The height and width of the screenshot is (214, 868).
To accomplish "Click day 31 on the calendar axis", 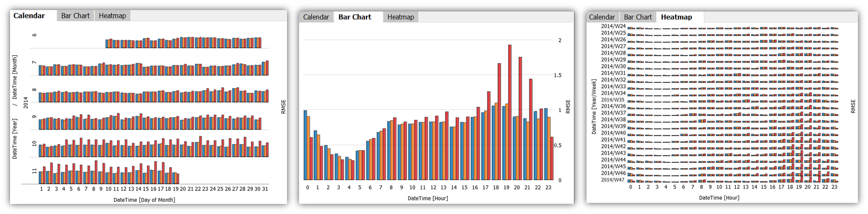I will tap(265, 189).
